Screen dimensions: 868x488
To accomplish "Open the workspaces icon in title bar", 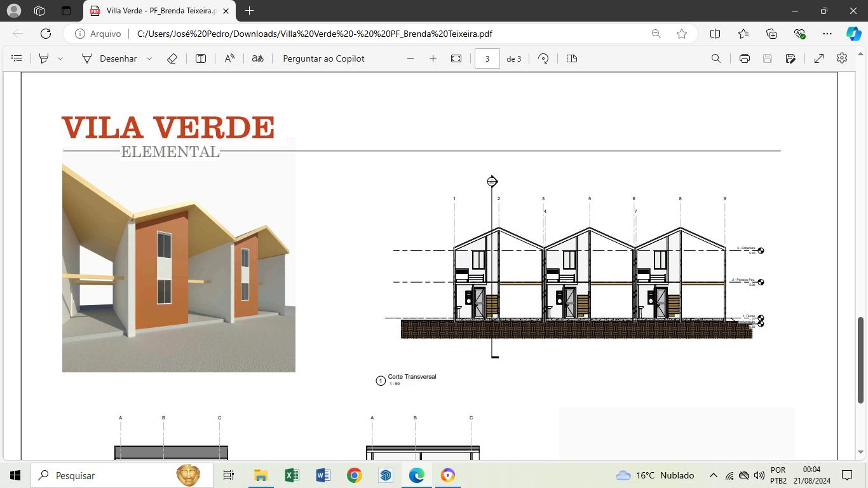I will [x=39, y=11].
